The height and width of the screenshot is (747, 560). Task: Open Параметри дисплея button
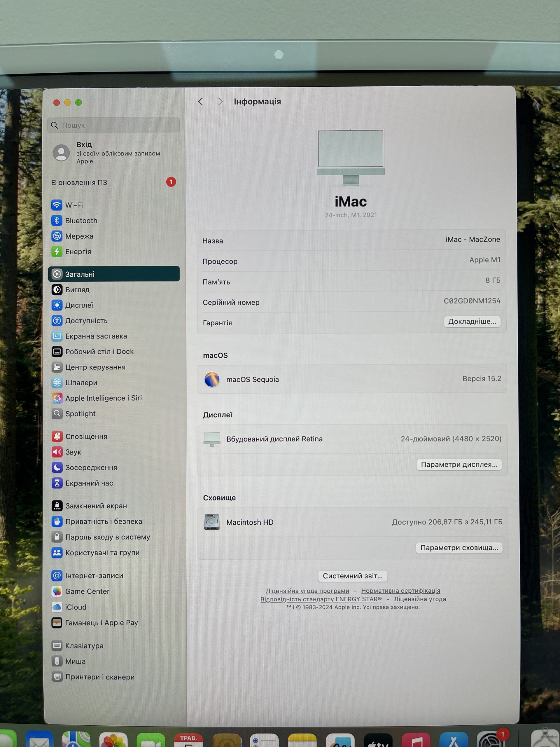(459, 465)
